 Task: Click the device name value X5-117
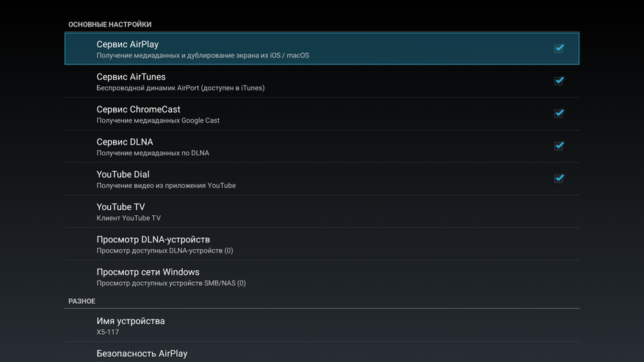pos(108,332)
